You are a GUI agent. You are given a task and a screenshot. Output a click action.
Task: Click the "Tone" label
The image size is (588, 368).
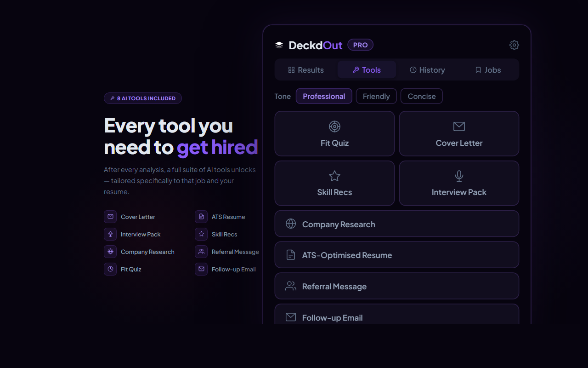(283, 96)
